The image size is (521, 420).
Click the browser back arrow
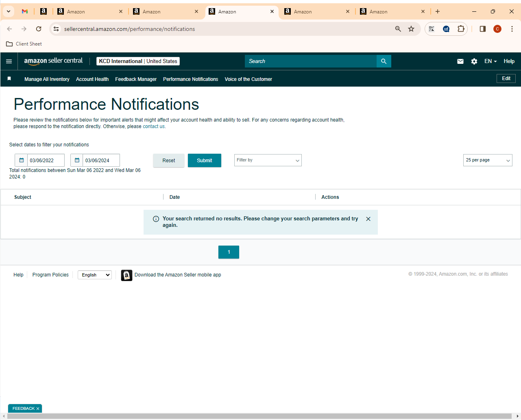[9, 29]
